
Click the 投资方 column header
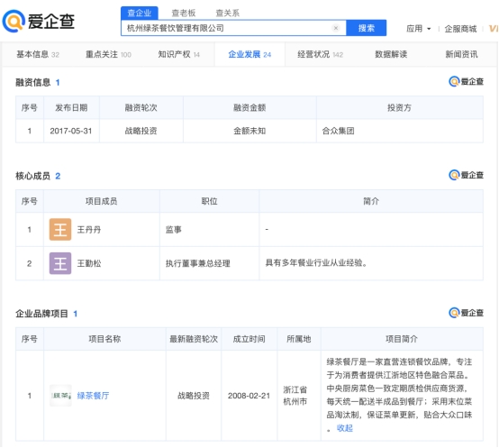tap(399, 107)
